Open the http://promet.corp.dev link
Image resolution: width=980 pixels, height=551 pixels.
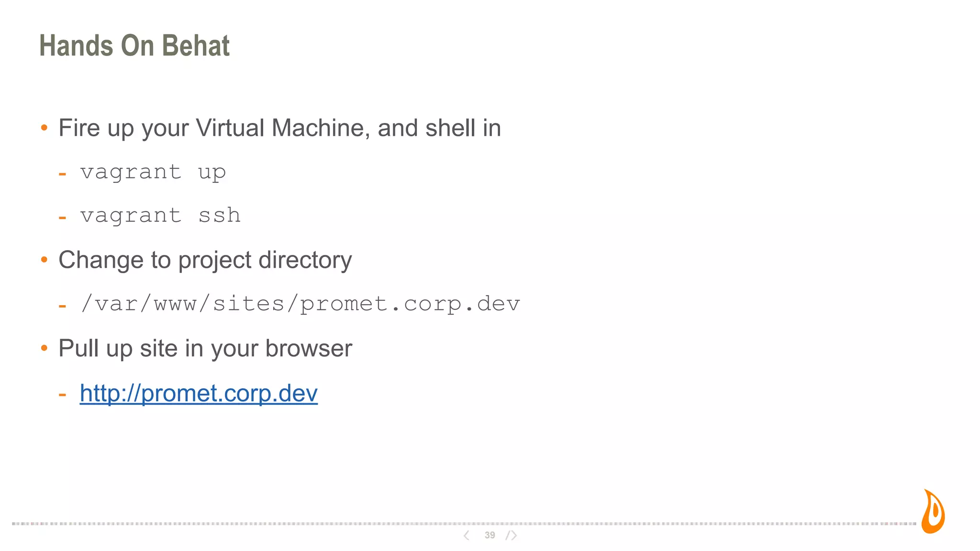coord(199,394)
